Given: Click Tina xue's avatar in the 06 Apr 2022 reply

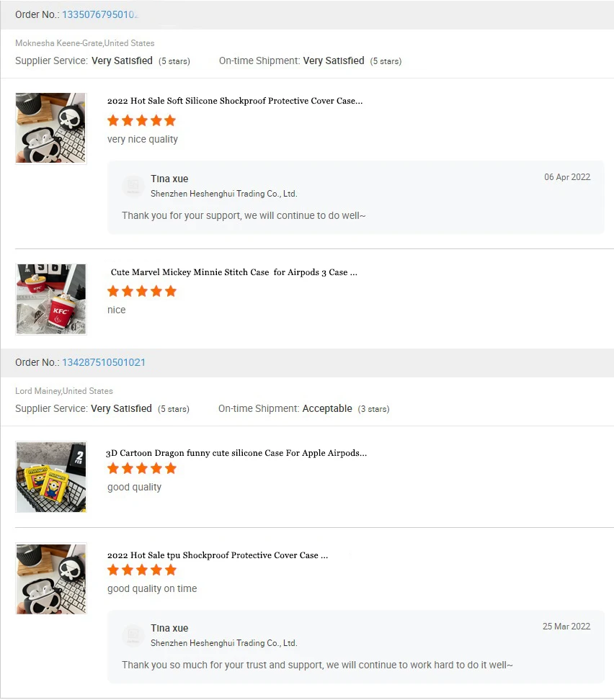Looking at the screenshot, I should [x=133, y=186].
